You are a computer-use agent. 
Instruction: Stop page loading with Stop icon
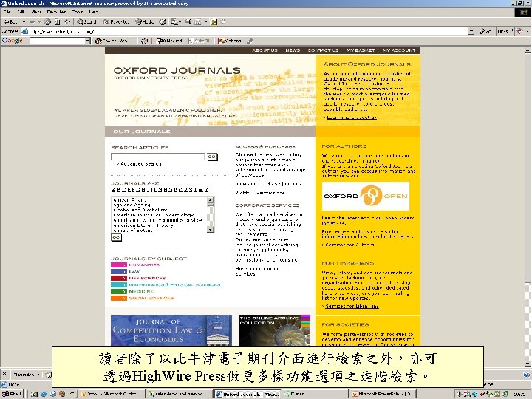pos(47,21)
